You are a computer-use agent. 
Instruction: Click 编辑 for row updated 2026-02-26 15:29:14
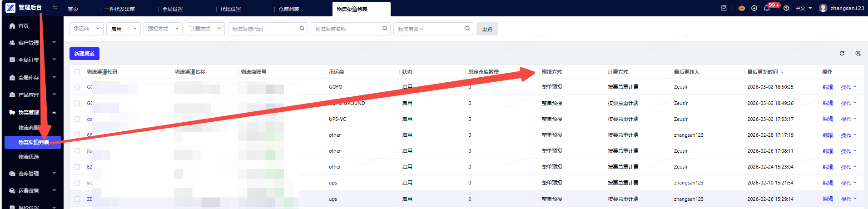point(828,199)
